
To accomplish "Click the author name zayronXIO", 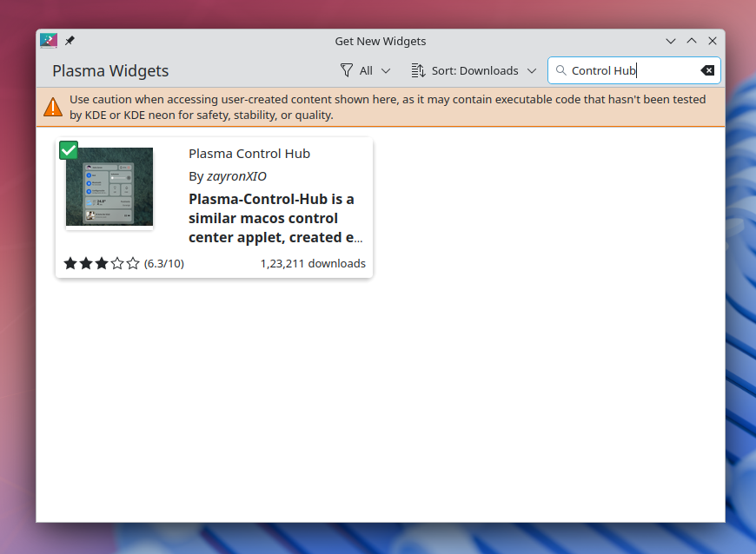I will [x=236, y=176].
